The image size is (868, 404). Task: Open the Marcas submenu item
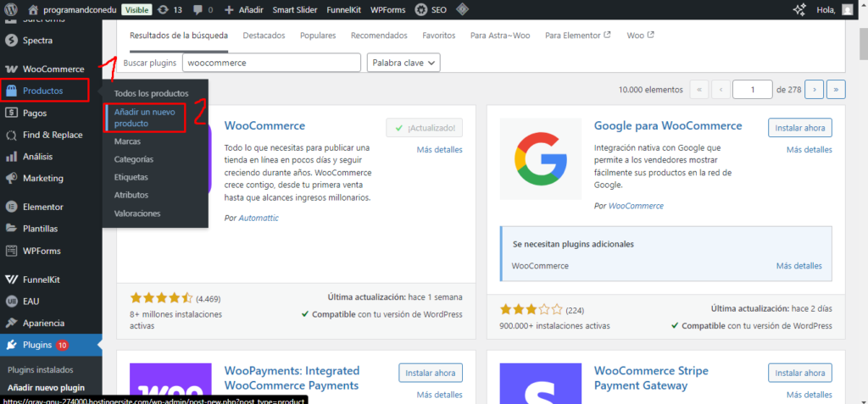127,141
